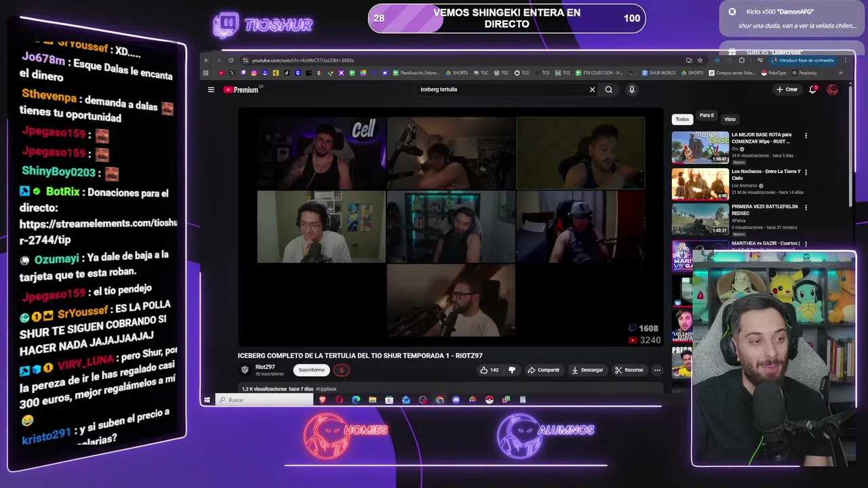This screenshot has height=488, width=868.
Task: Open Brave browser from taskbar
Action: click(x=323, y=400)
